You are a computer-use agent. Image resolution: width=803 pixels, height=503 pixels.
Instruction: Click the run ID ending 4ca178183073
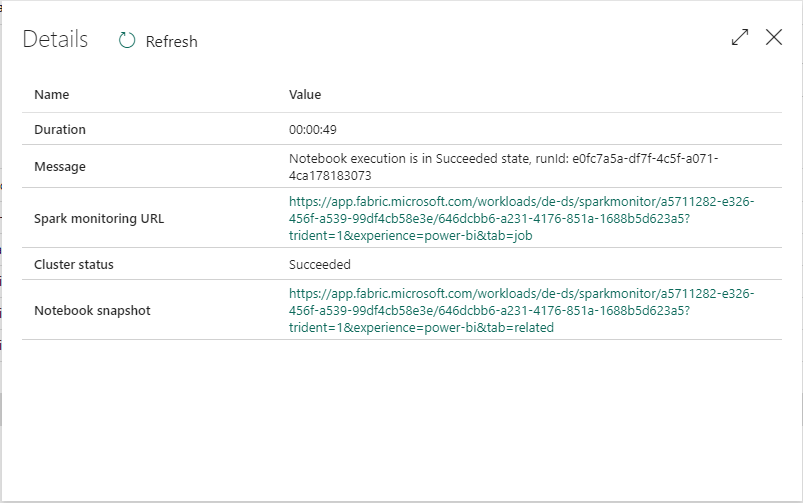[x=330, y=175]
